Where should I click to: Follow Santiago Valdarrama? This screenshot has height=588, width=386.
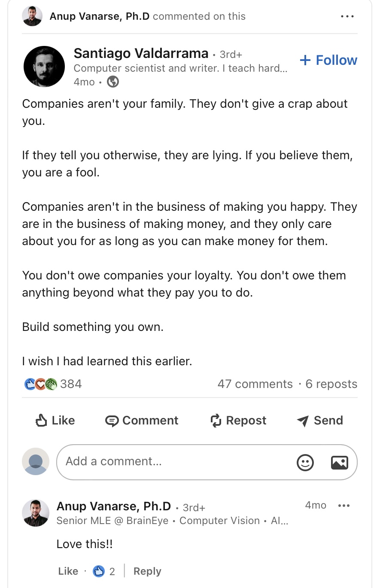(328, 60)
